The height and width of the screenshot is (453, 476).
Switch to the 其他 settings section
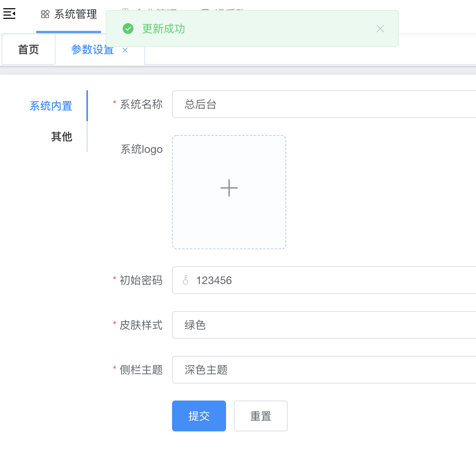(61, 137)
